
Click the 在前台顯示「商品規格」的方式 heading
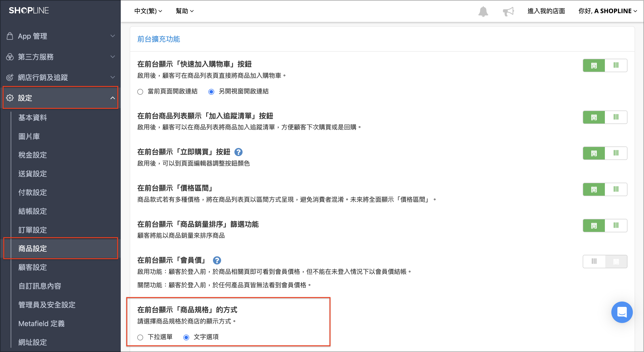pos(187,310)
